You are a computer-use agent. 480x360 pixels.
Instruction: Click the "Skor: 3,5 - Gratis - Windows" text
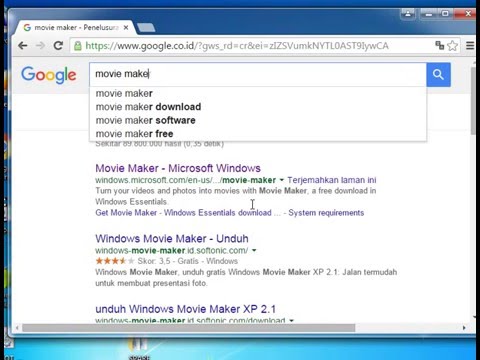tap(188, 261)
